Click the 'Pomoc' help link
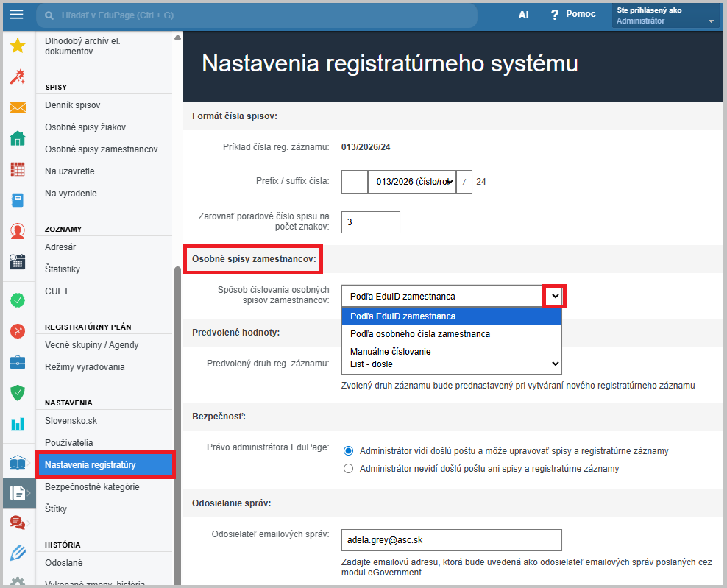Image resolution: width=727 pixels, height=588 pixels. (572, 15)
